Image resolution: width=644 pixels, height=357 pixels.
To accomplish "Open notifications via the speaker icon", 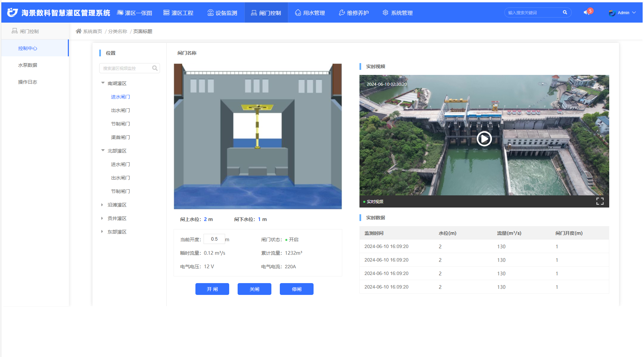I will [x=586, y=12].
